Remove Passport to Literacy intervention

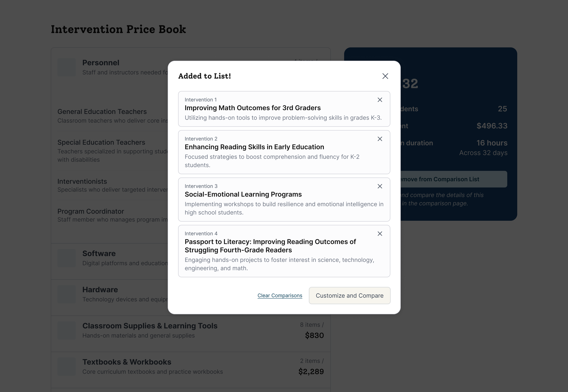click(x=380, y=234)
